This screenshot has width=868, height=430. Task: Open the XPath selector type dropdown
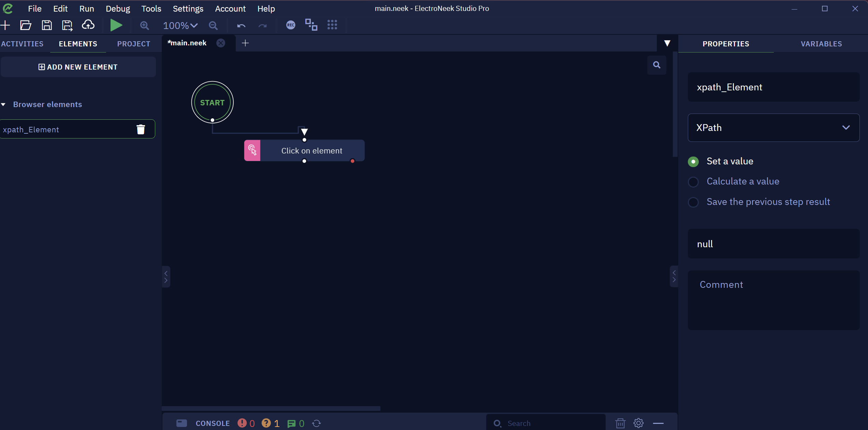pyautogui.click(x=773, y=128)
